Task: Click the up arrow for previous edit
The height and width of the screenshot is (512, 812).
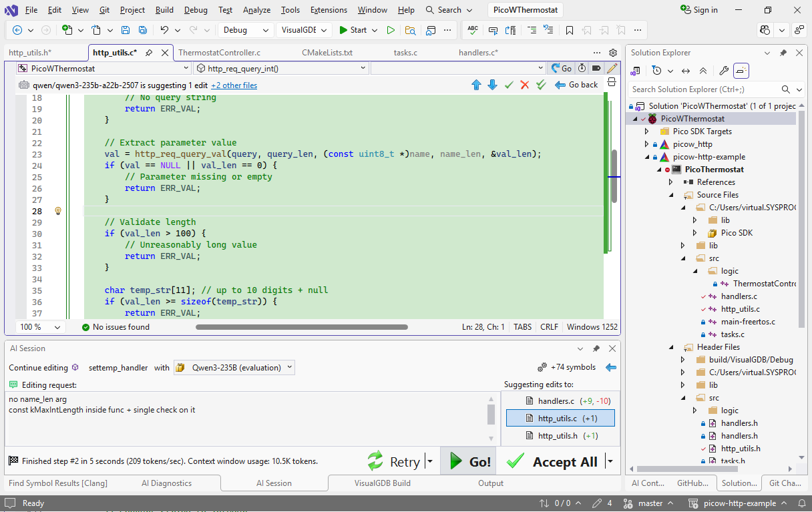Action: coord(476,85)
